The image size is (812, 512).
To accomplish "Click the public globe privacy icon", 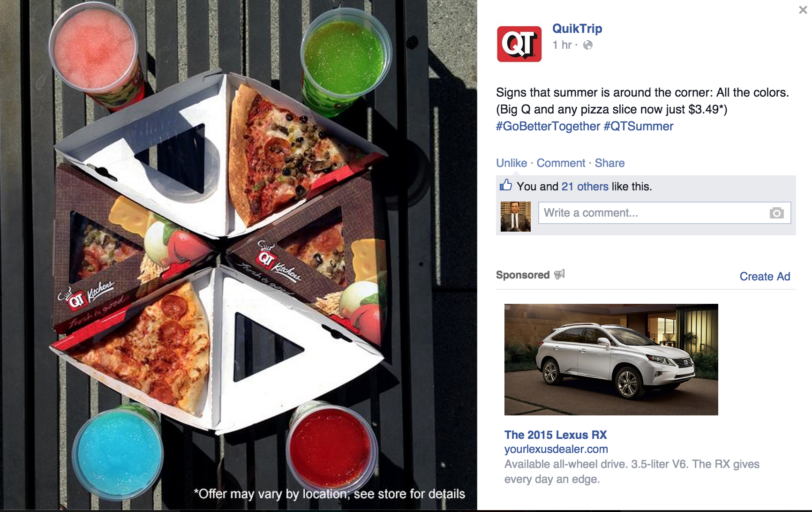I will point(587,45).
